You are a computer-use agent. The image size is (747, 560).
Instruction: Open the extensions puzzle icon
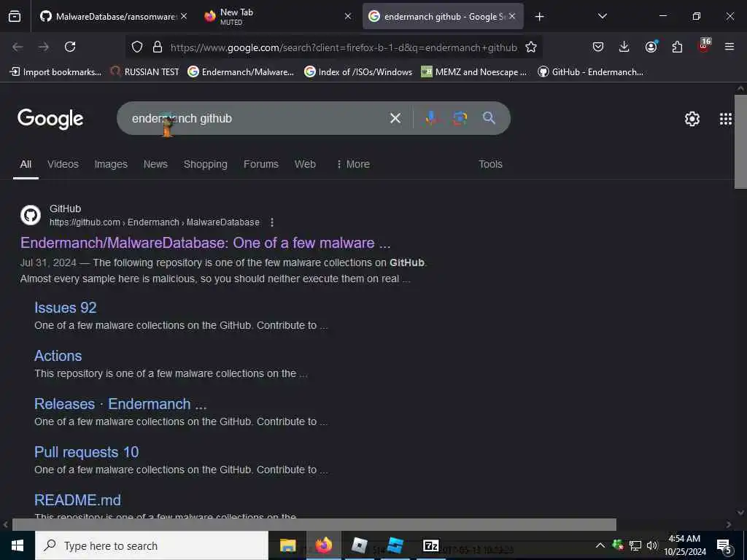[677, 47]
